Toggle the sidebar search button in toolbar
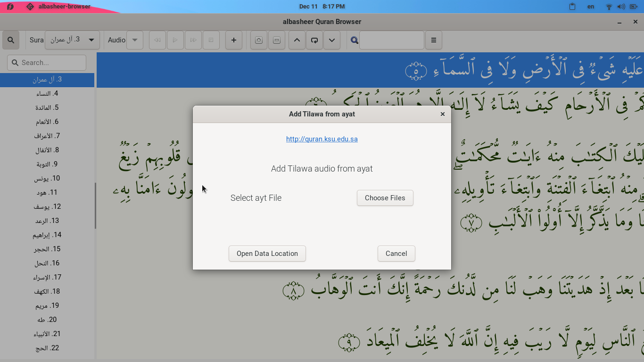 pos(11,40)
